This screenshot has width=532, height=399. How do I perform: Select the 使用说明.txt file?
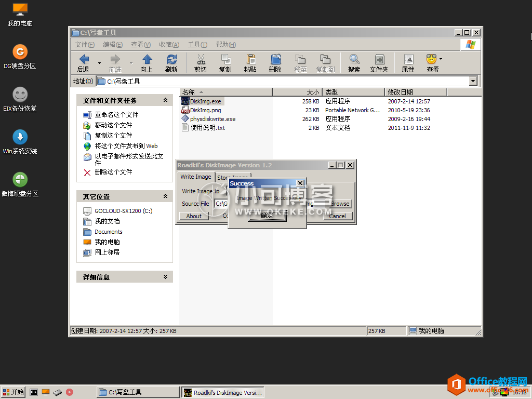pyautogui.click(x=203, y=128)
